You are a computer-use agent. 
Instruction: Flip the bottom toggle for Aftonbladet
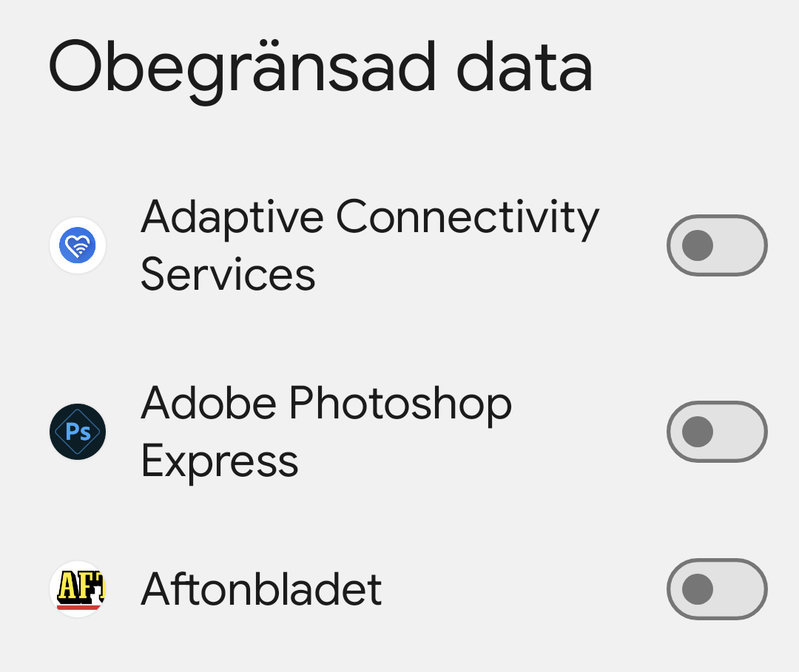tap(716, 588)
